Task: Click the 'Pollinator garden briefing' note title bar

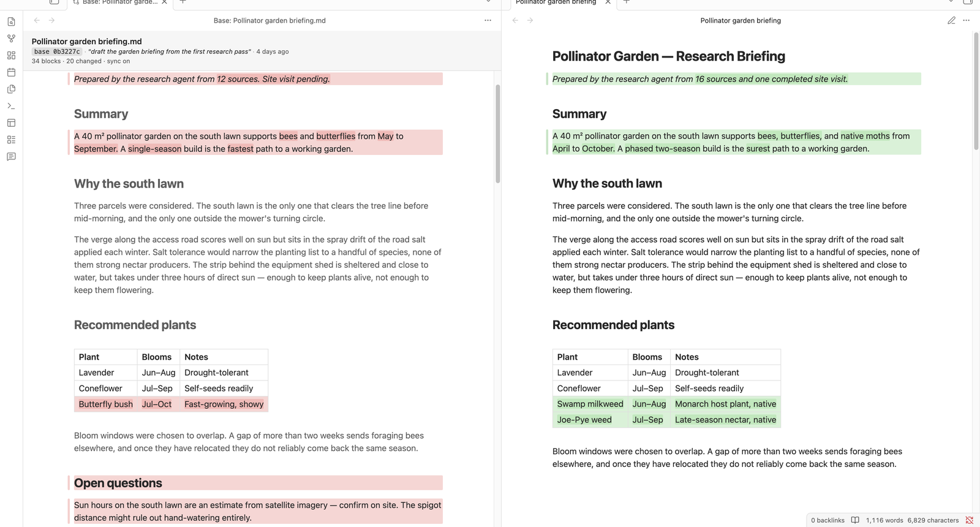Action: pos(741,20)
